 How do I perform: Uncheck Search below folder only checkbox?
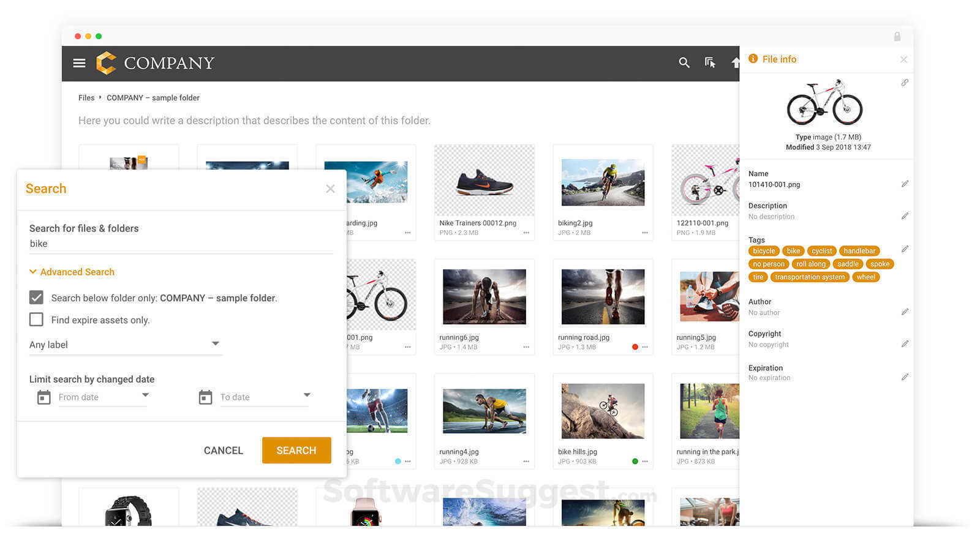pos(37,298)
